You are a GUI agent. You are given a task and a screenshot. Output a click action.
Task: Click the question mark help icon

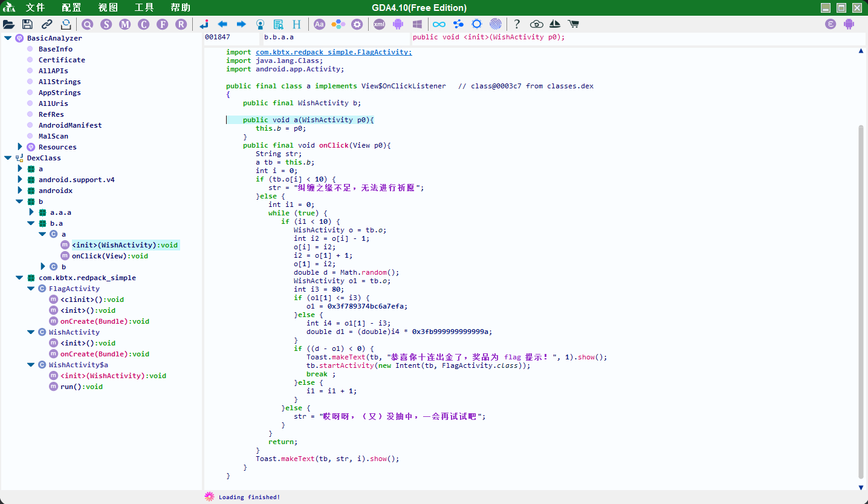[x=517, y=24]
